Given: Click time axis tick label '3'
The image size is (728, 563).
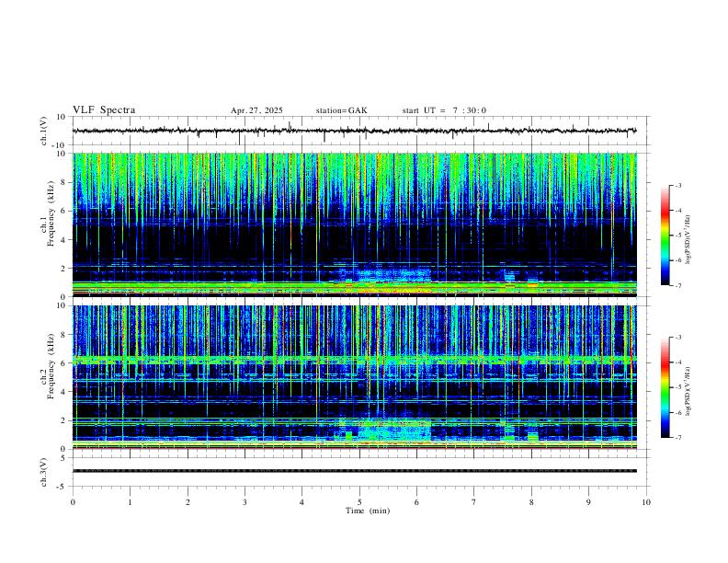Looking at the screenshot, I should (245, 502).
